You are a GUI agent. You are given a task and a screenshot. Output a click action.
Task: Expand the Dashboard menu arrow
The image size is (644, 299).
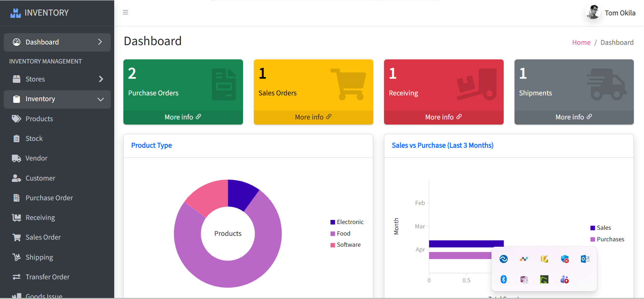[x=100, y=42]
